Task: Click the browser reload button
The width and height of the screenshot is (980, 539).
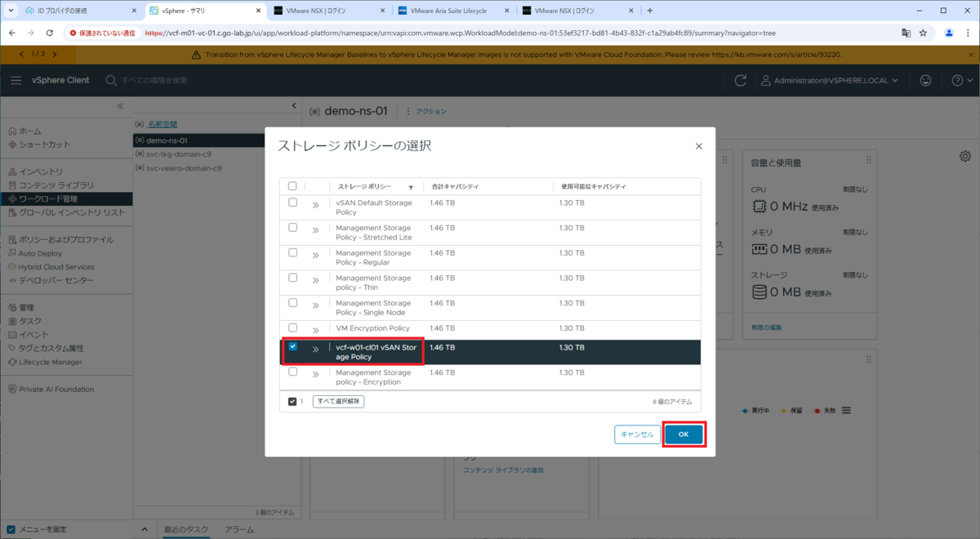Action: coord(50,33)
